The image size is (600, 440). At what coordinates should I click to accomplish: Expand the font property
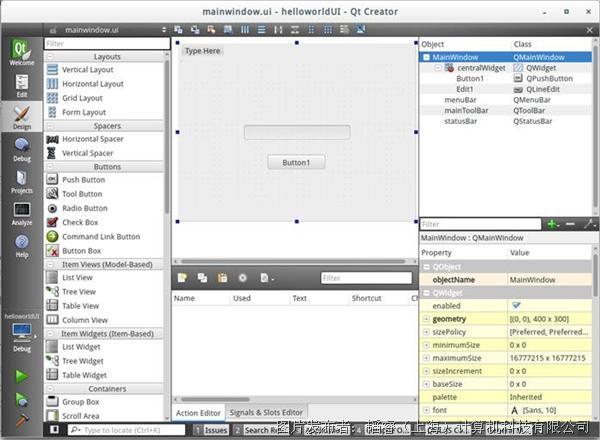point(426,410)
